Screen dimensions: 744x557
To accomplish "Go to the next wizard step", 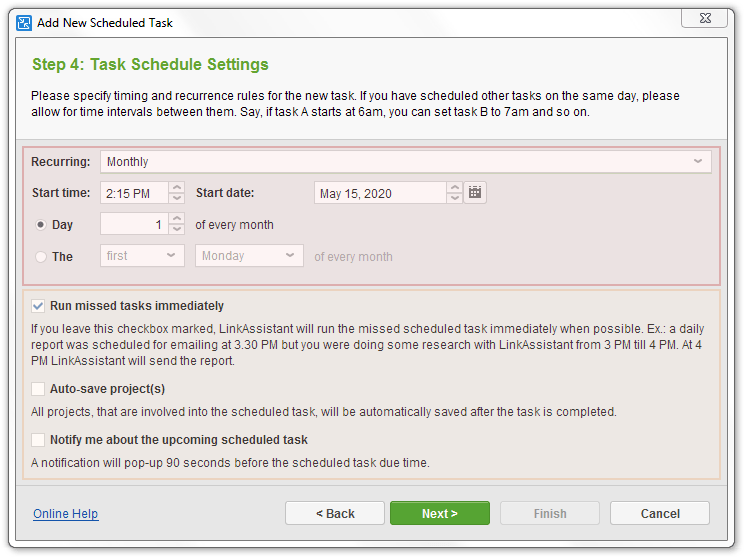I will tap(440, 513).
